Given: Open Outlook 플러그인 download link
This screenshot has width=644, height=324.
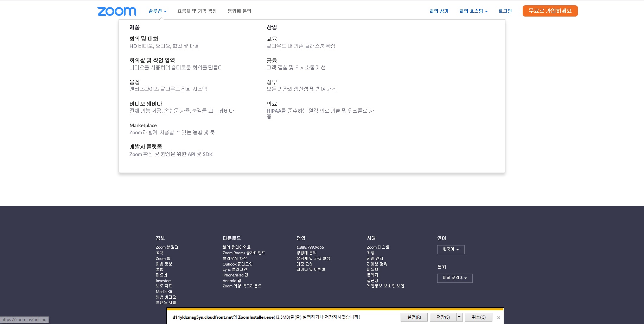Looking at the screenshot, I should [237, 264].
